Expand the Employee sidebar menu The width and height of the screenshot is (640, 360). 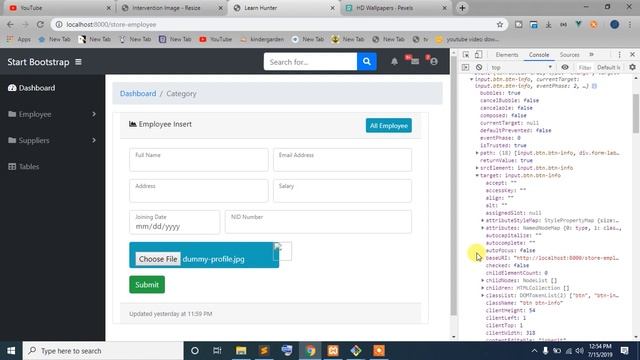[52, 114]
